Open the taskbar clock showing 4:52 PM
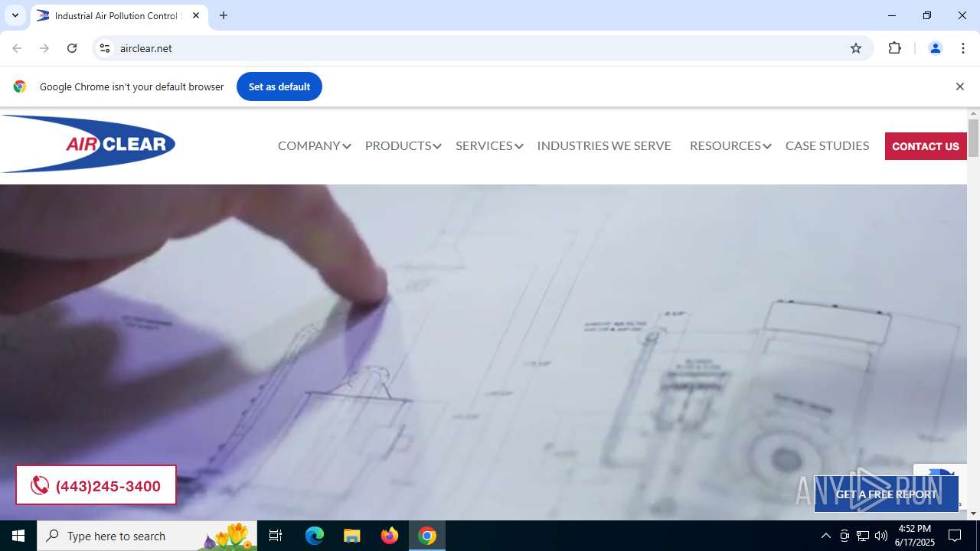 (x=915, y=536)
